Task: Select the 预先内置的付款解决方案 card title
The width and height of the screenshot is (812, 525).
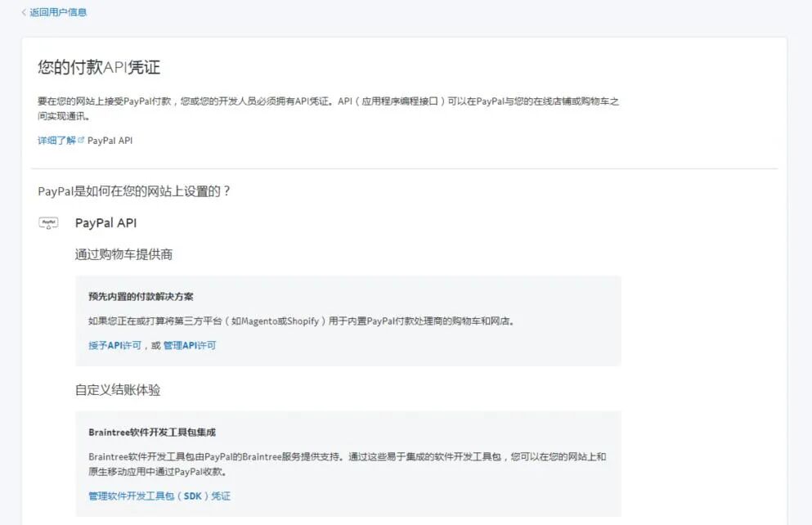Action: tap(141, 296)
